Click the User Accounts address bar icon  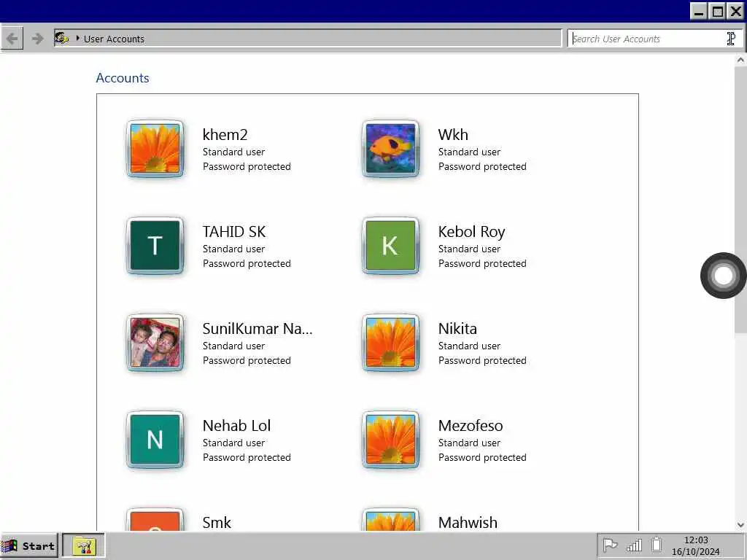pos(61,38)
